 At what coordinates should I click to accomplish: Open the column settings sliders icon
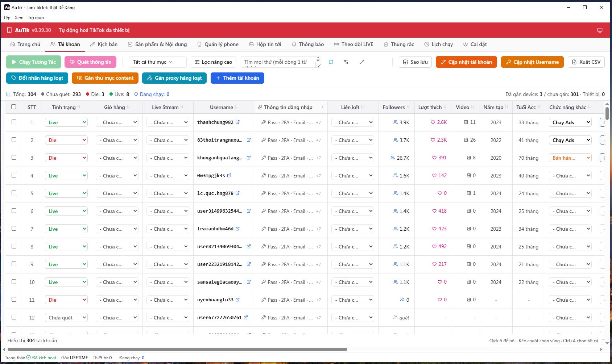coord(346,62)
